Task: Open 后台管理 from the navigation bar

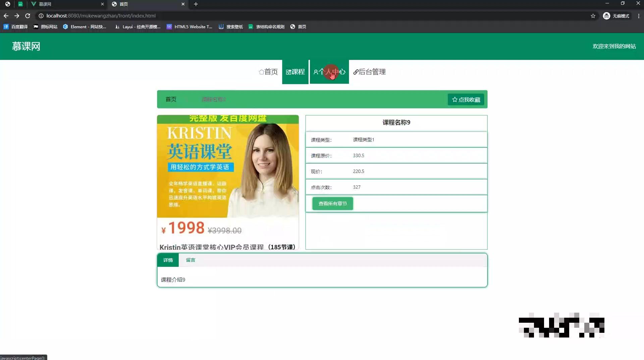Action: [369, 72]
